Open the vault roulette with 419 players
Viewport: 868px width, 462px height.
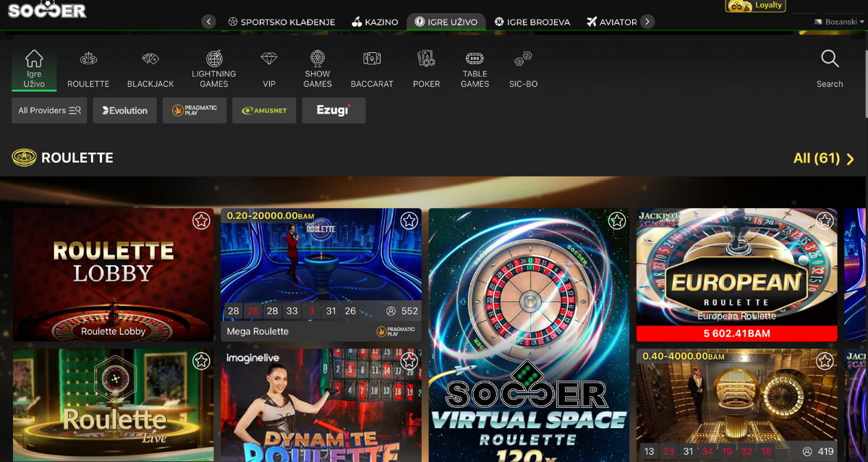[737, 406]
